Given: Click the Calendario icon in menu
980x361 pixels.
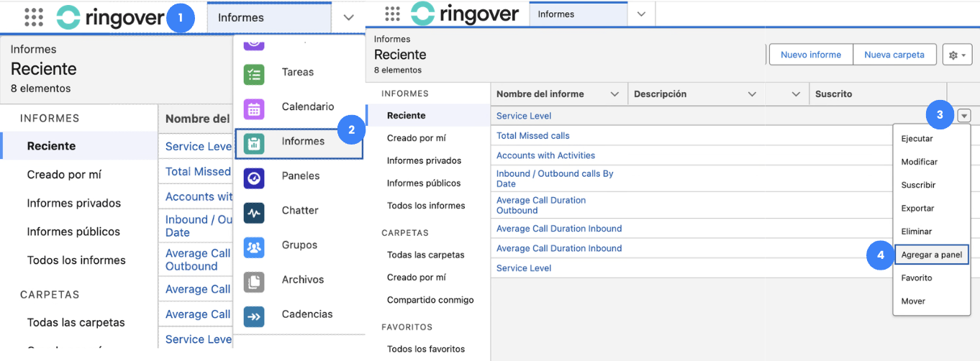Looking at the screenshot, I should [x=254, y=107].
